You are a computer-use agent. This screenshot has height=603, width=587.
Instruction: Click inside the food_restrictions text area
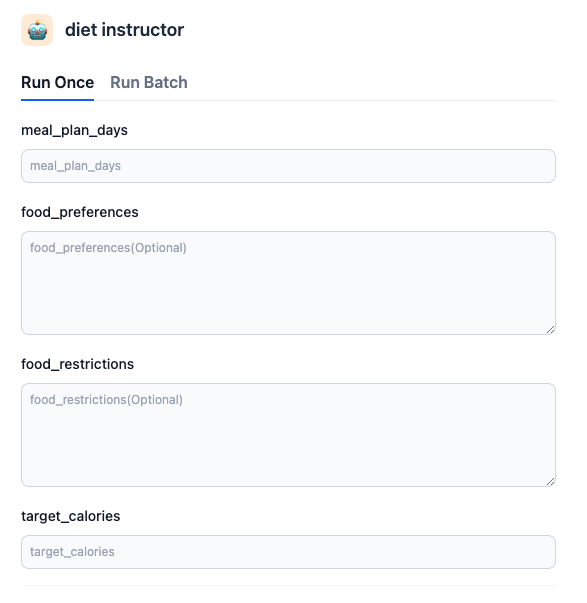288,435
